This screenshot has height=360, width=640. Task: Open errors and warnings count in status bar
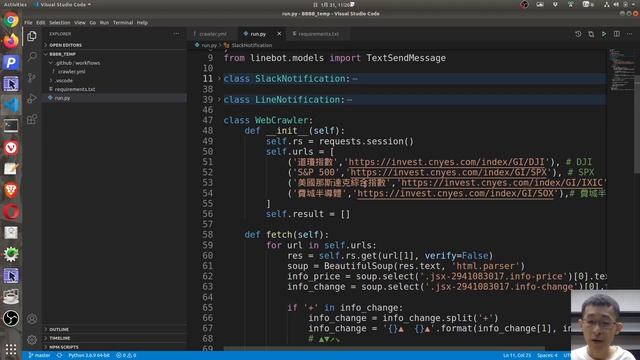(126, 356)
